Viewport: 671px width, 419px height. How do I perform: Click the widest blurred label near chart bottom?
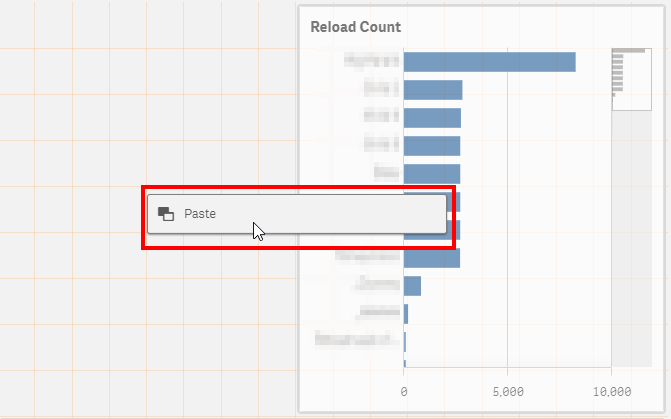[357, 339]
